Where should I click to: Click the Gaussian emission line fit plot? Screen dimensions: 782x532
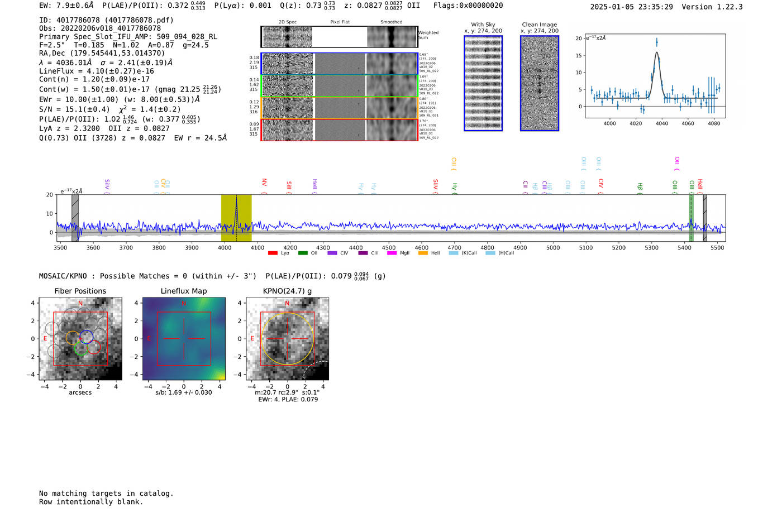click(655, 76)
